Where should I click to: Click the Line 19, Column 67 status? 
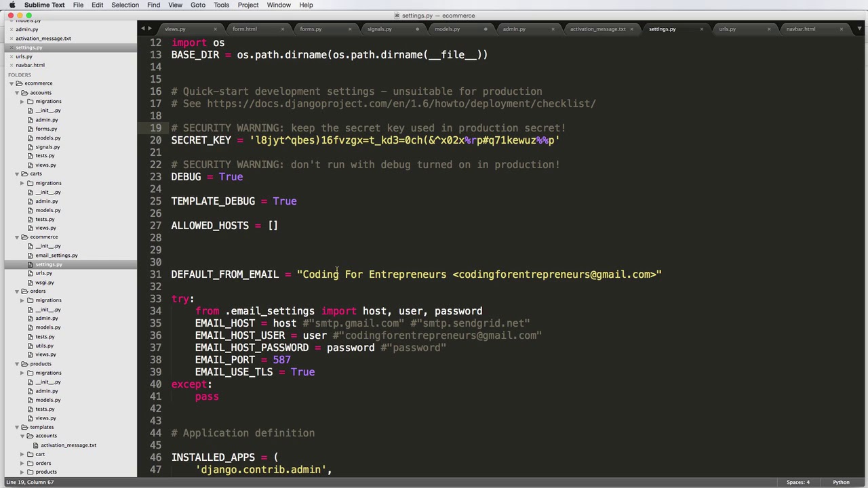30,483
